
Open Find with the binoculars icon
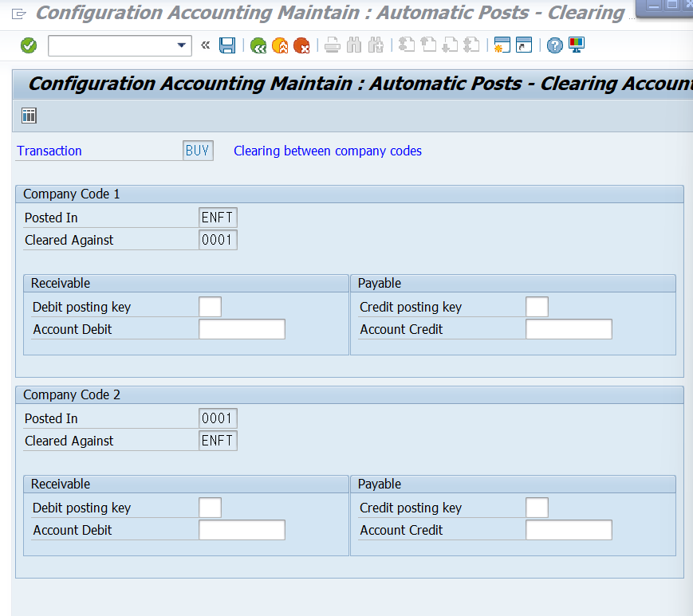[x=354, y=45]
